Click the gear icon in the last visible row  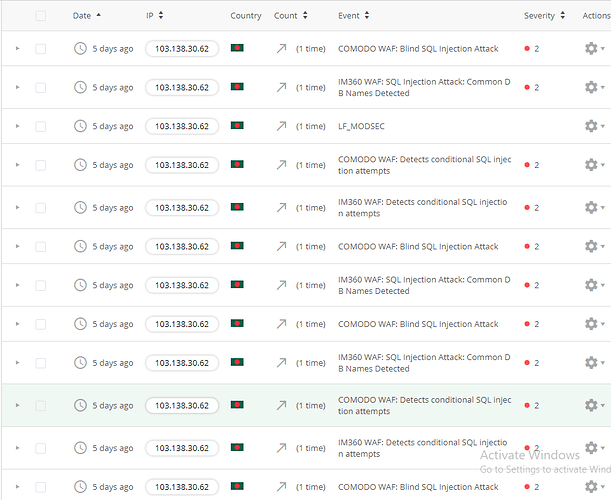tap(594, 486)
